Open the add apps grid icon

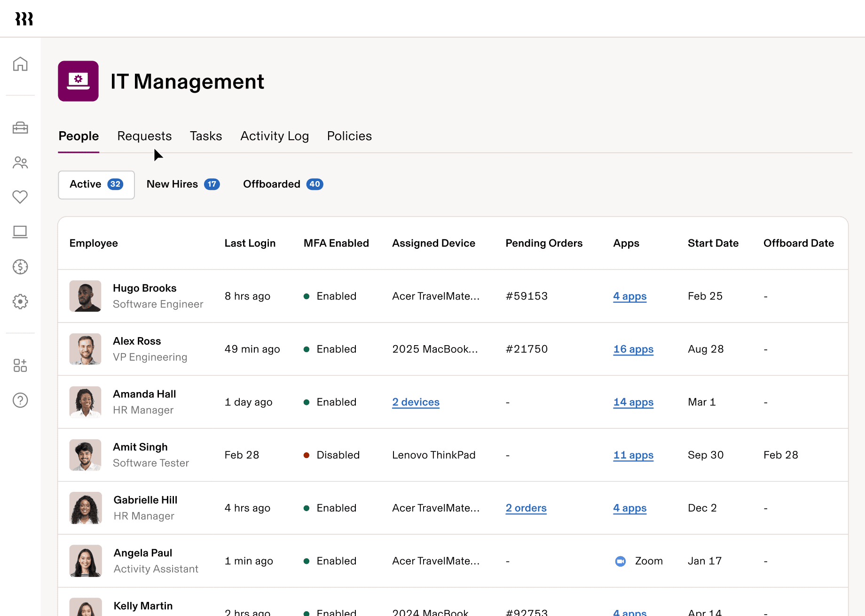click(x=20, y=365)
